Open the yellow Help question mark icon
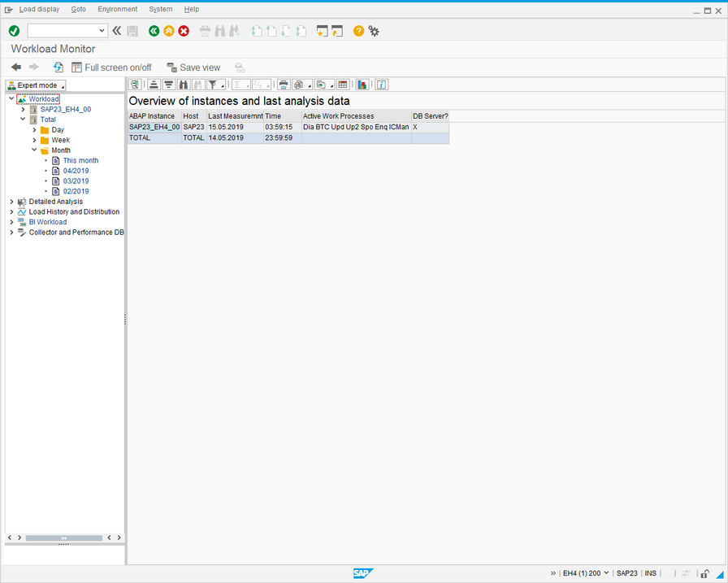The image size is (728, 583). 358,31
